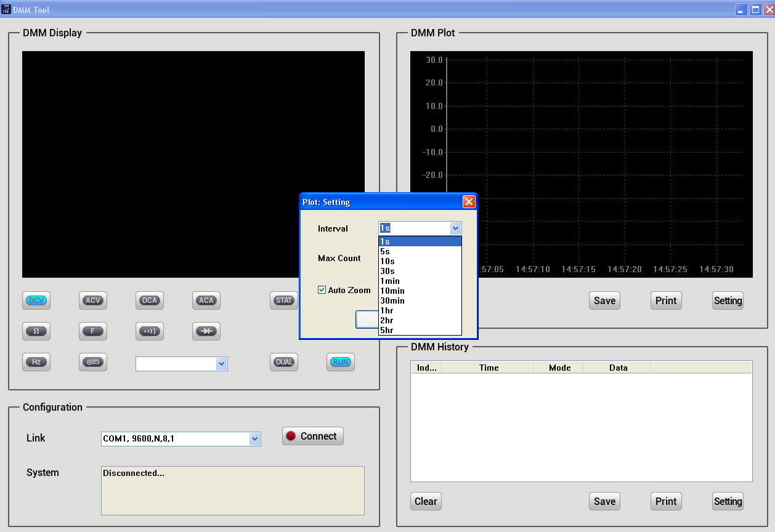Choose 10min interval option
775x532 pixels.
pyautogui.click(x=420, y=291)
